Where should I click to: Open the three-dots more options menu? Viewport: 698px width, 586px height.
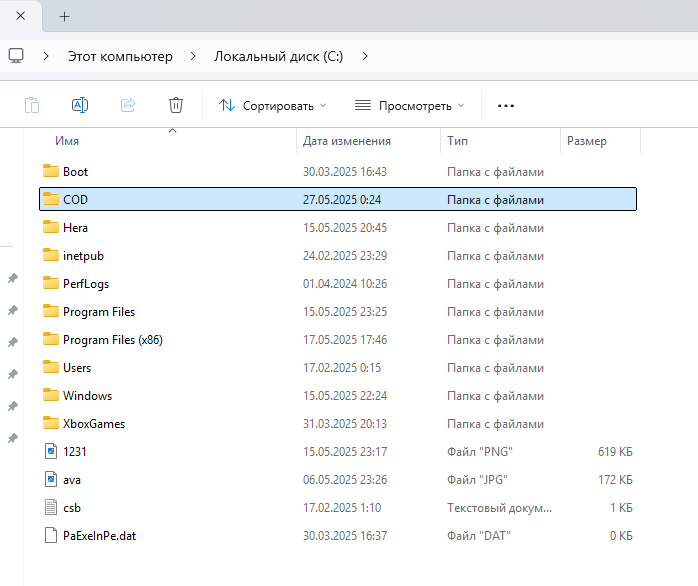[x=506, y=106]
